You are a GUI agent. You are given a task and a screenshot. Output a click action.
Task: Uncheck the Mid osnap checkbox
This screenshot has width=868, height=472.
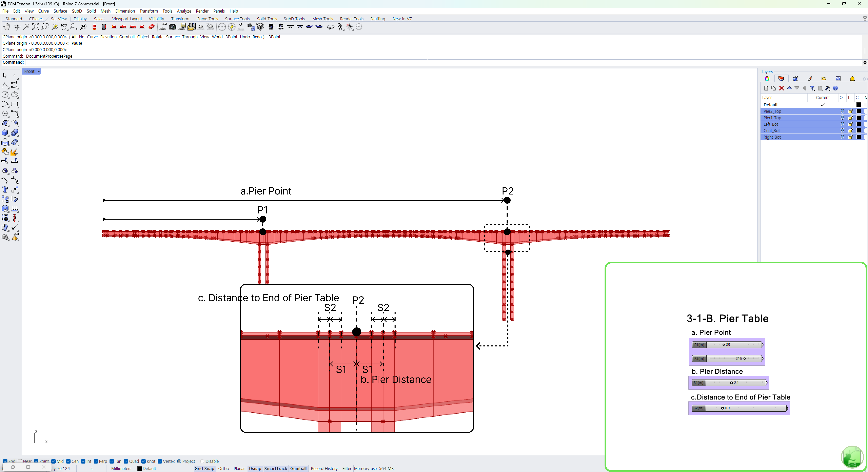(x=54, y=461)
